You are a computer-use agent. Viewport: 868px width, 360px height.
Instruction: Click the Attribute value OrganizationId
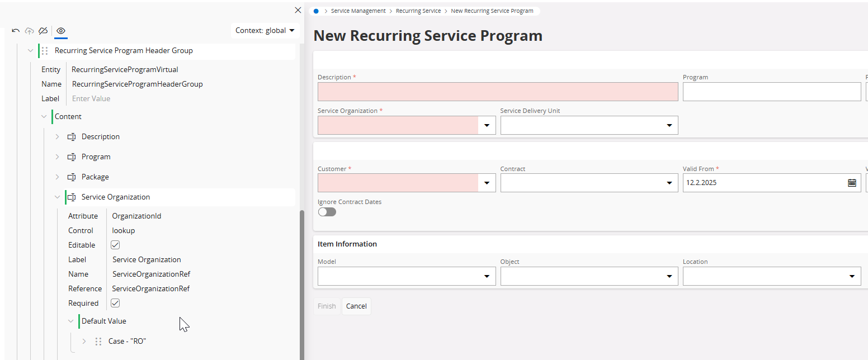tap(136, 216)
